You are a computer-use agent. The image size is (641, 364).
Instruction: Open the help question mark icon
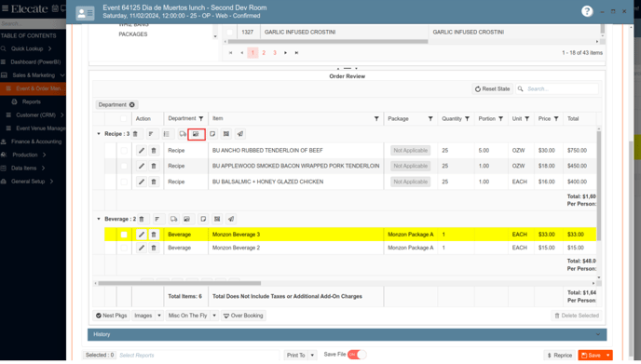click(x=587, y=11)
